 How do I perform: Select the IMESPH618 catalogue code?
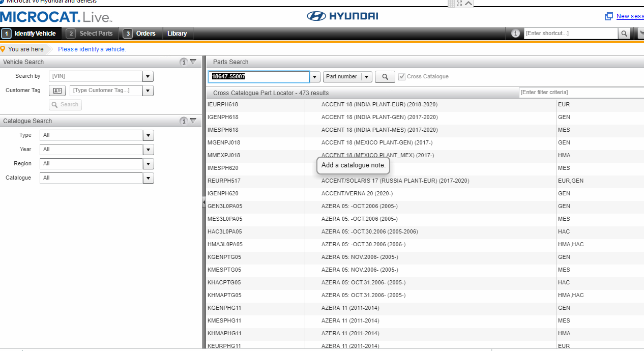pyautogui.click(x=223, y=130)
